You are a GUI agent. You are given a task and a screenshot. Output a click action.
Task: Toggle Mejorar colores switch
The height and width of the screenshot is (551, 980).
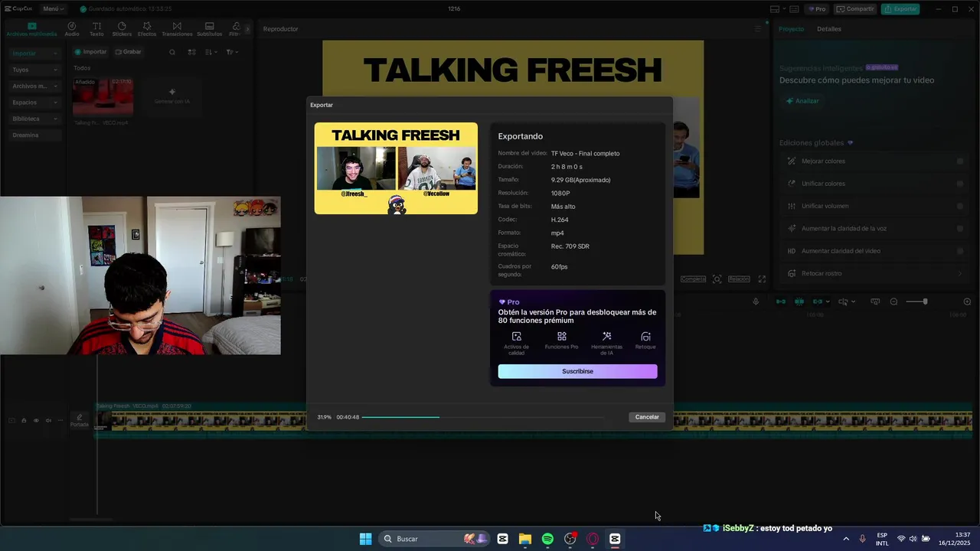pyautogui.click(x=960, y=161)
